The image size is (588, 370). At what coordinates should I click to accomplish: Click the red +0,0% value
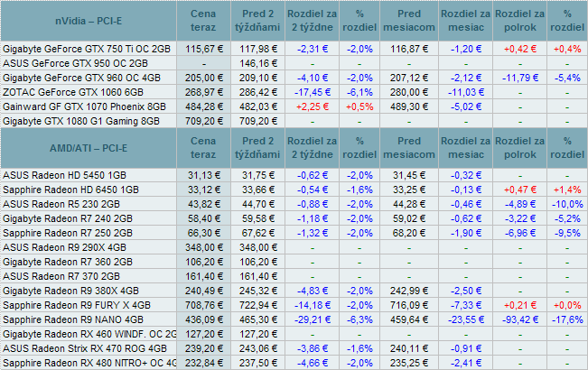pos(567,305)
